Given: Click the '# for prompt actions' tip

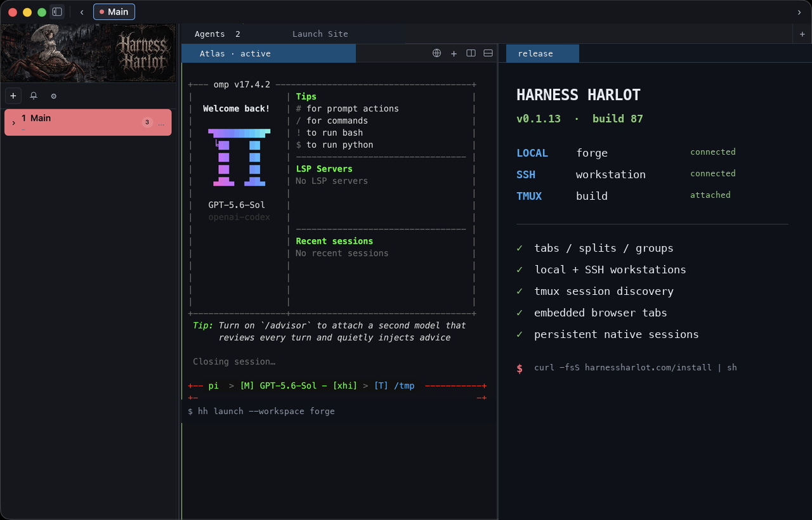Looking at the screenshot, I should (348, 108).
